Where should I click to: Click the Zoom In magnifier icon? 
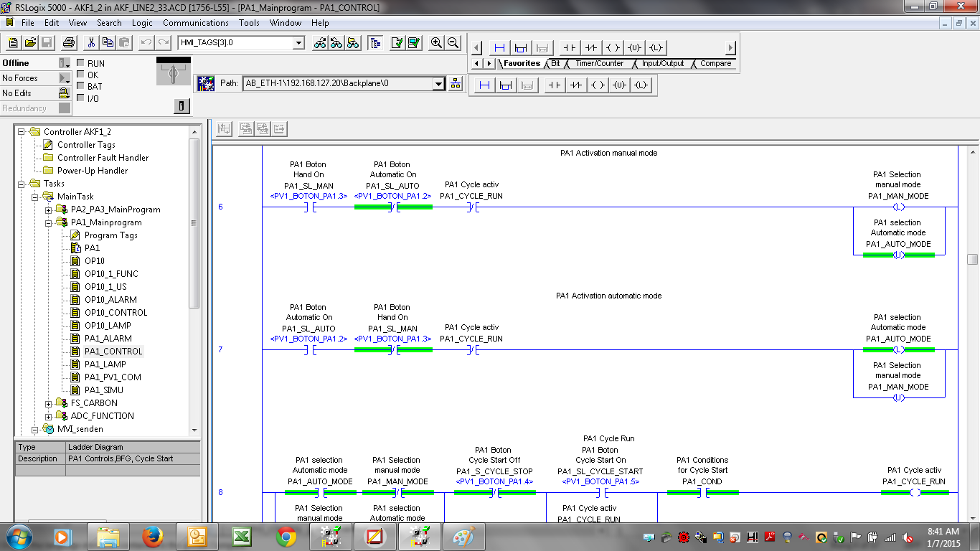436,43
